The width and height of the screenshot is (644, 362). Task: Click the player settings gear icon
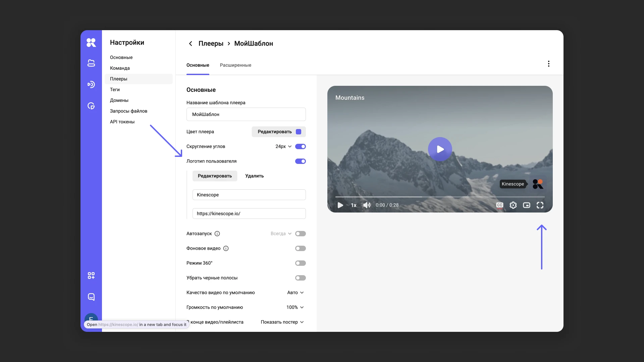point(513,205)
